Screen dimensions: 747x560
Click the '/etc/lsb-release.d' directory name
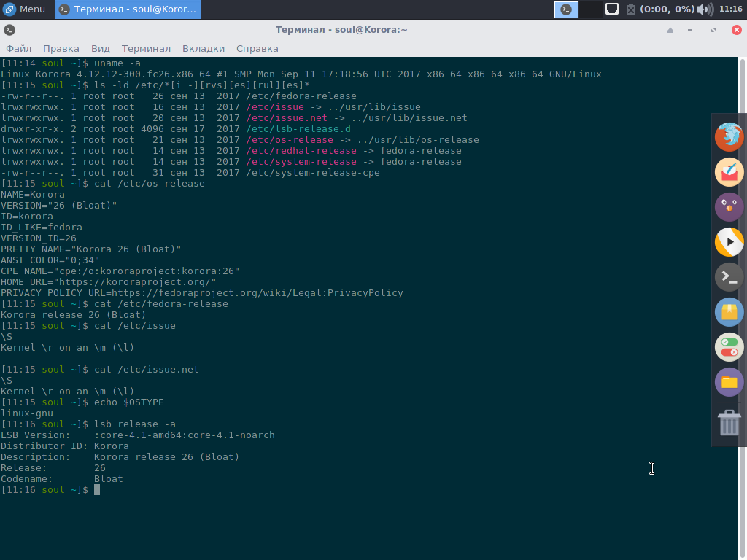[298, 129]
